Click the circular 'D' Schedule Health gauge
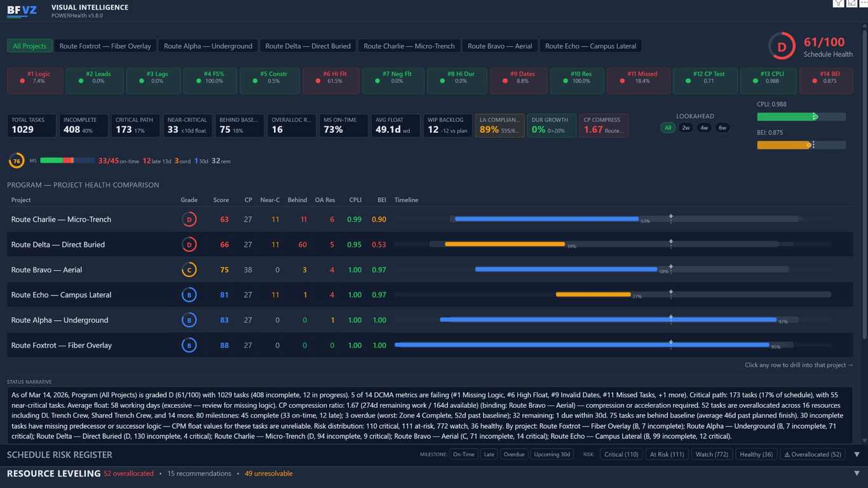868x488 pixels. pyautogui.click(x=782, y=46)
